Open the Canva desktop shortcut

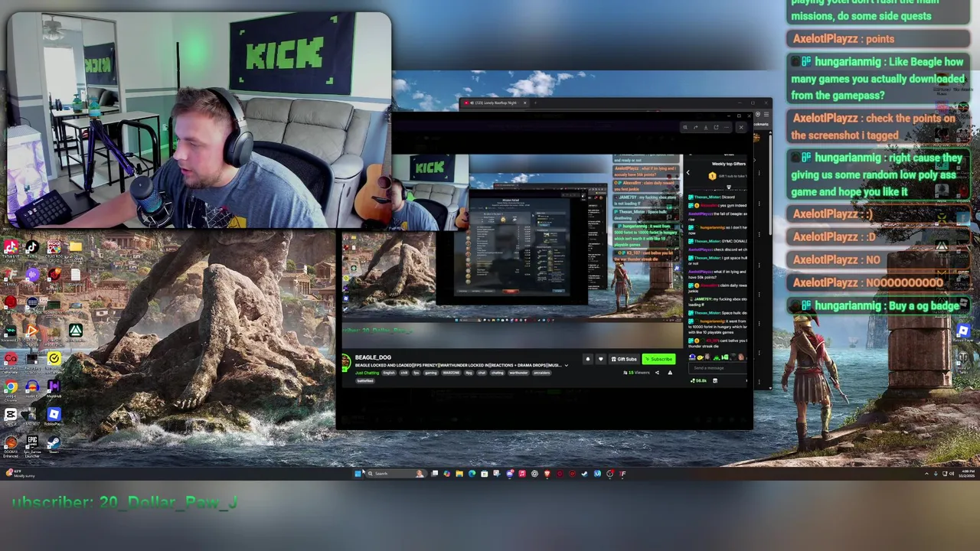click(x=11, y=358)
